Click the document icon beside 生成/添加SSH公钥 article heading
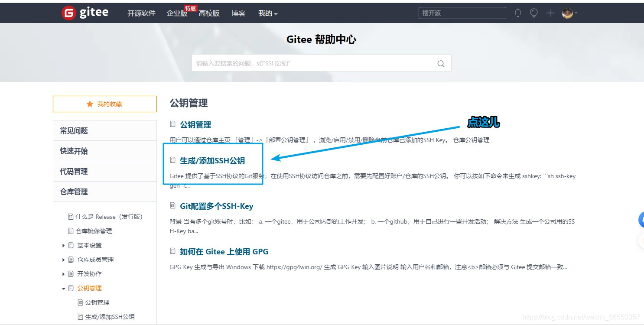644x325 pixels. coord(172,160)
